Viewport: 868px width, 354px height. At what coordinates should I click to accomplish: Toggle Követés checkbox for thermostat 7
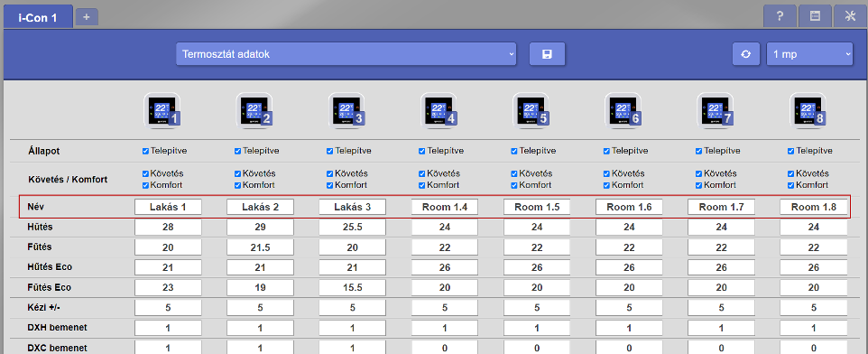(698, 173)
